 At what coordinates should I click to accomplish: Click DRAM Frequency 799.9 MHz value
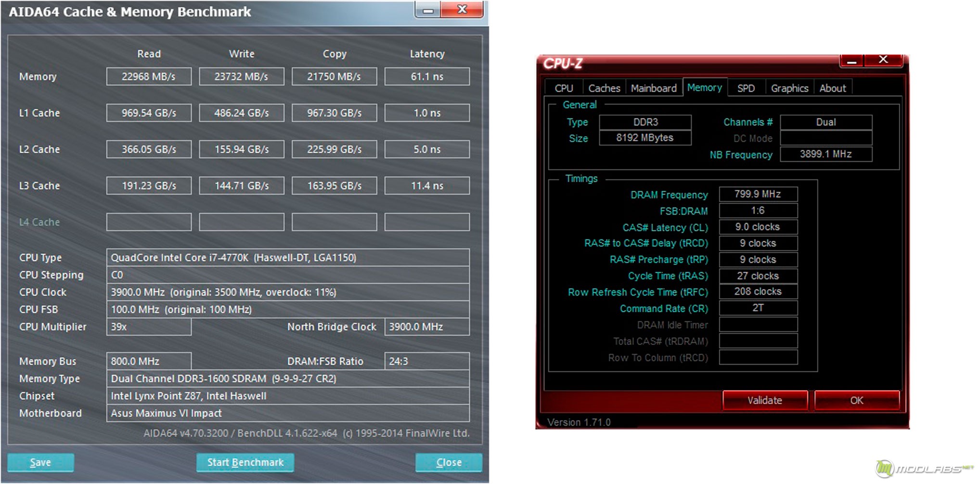pyautogui.click(x=758, y=194)
